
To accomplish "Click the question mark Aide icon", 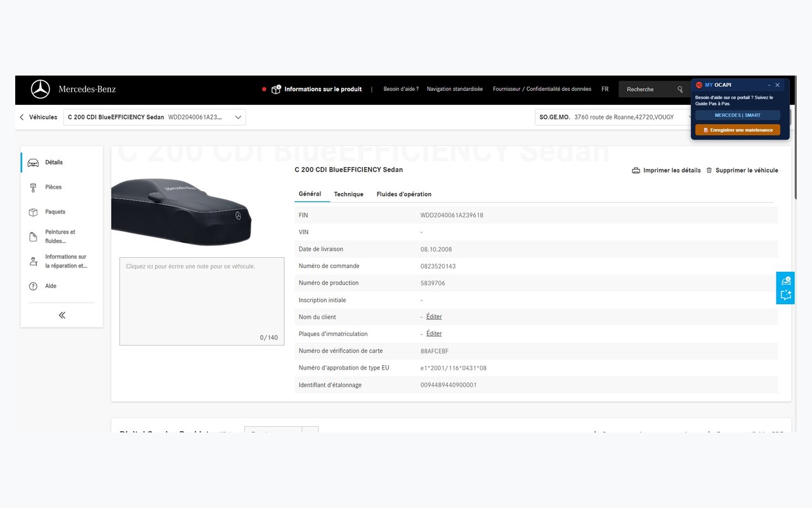I will pyautogui.click(x=34, y=286).
